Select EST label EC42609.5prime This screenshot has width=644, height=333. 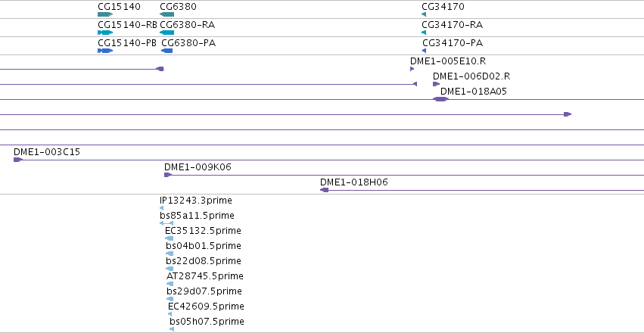click(x=206, y=307)
